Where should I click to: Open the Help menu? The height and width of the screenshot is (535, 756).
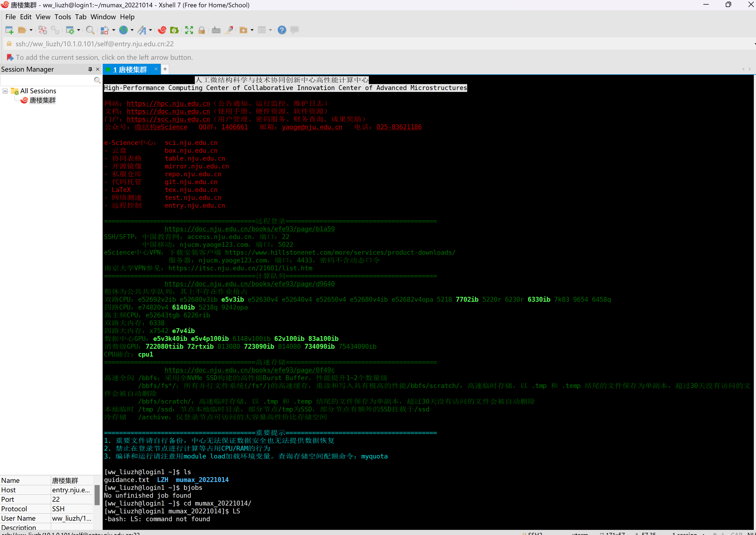(127, 17)
